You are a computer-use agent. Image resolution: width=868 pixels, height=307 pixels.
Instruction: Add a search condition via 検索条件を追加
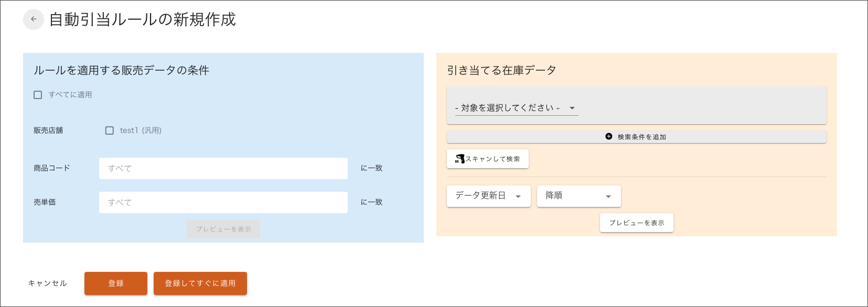(x=637, y=137)
